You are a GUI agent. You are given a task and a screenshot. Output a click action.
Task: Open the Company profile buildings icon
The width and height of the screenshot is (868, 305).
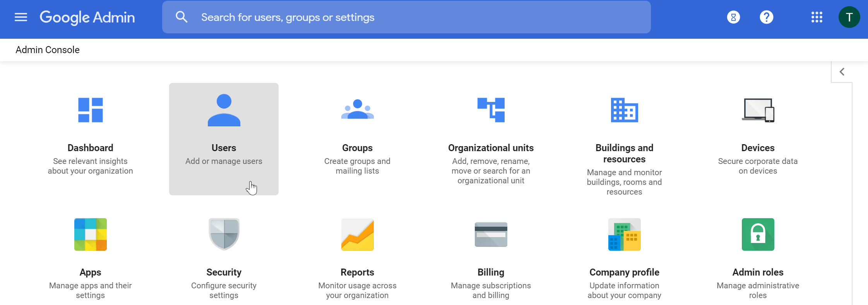[624, 234]
